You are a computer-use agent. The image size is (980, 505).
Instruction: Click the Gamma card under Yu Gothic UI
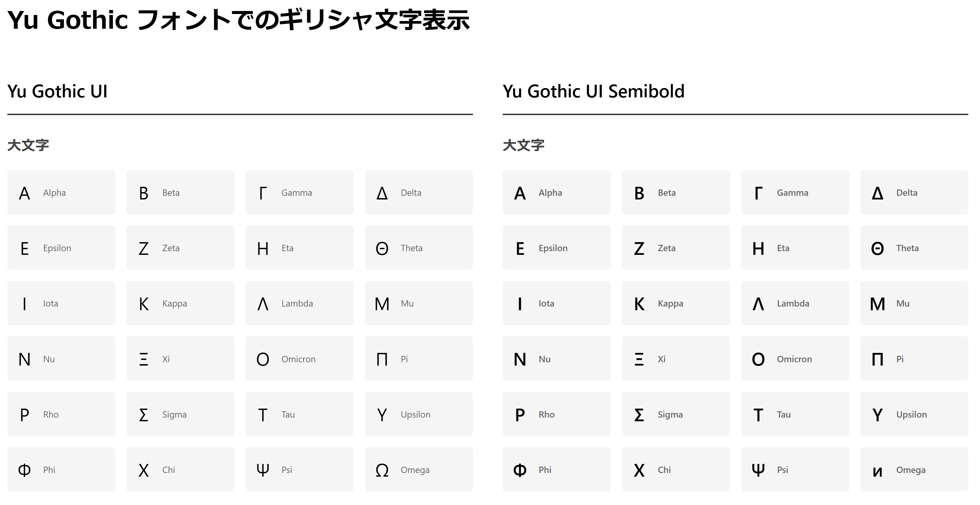coord(299,192)
